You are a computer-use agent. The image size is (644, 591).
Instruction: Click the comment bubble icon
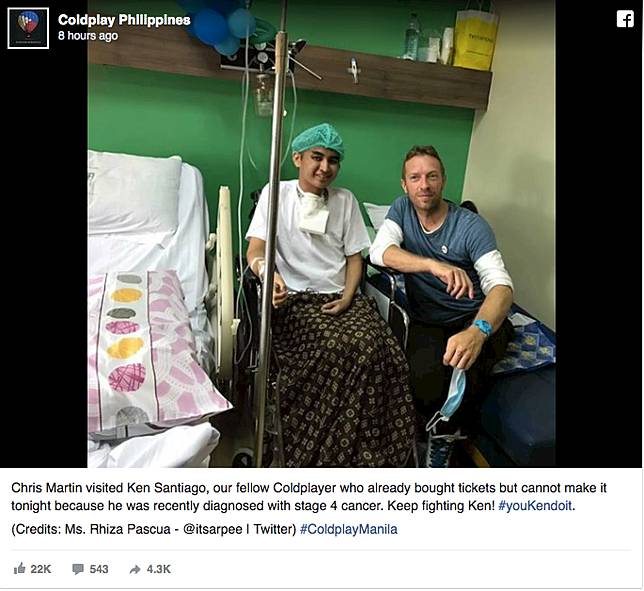pos(78,569)
